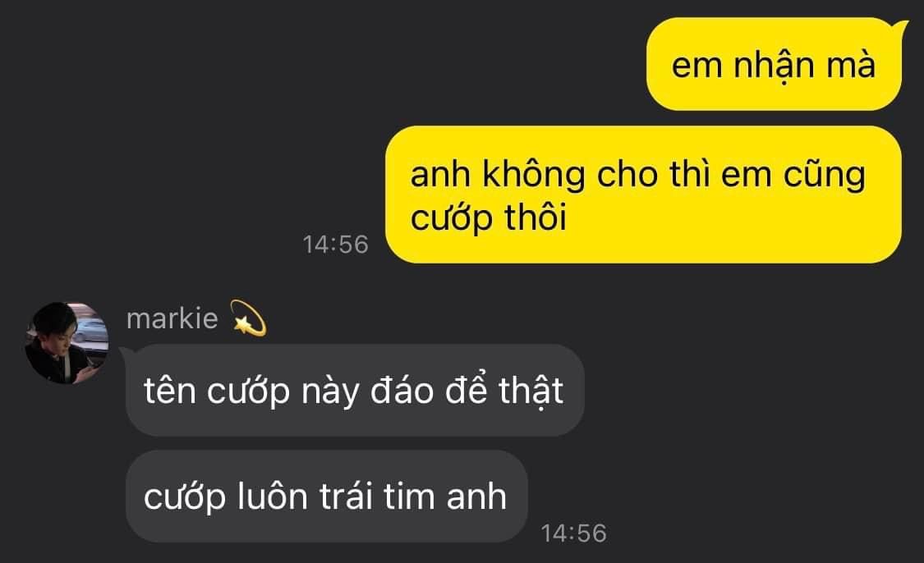The image size is (924, 563).
Task: Click the 14:56 timestamp beside the gray bubble
Action: point(573,533)
